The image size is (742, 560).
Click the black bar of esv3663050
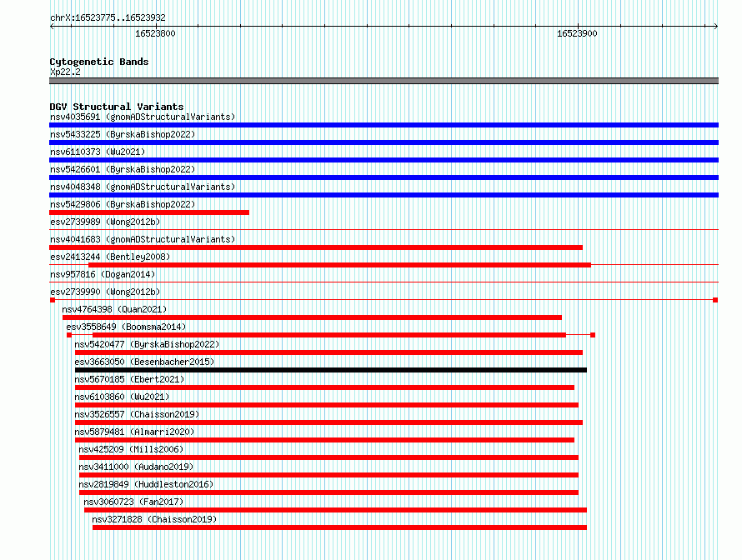point(331,370)
